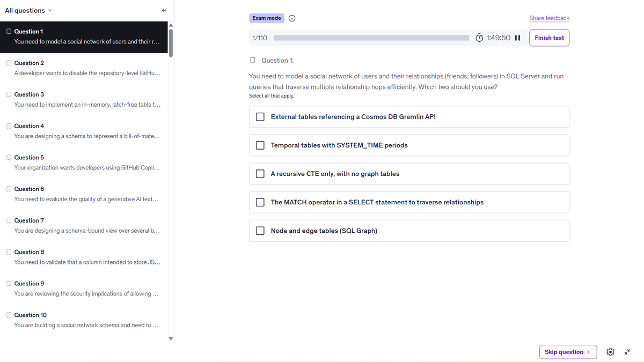Toggle the bookmark flag for Question 9

(x=9, y=284)
